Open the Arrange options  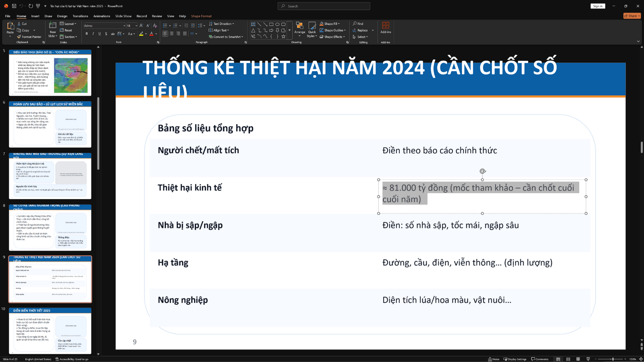click(x=299, y=29)
